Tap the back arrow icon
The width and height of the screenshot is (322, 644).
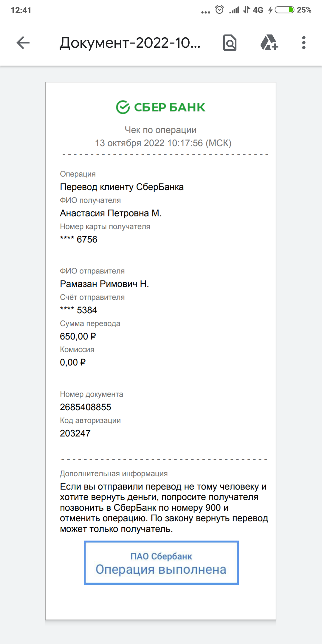pyautogui.click(x=23, y=43)
